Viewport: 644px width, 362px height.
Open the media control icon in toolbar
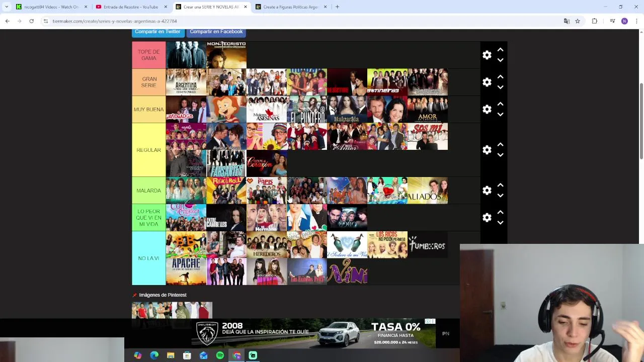(x=612, y=21)
